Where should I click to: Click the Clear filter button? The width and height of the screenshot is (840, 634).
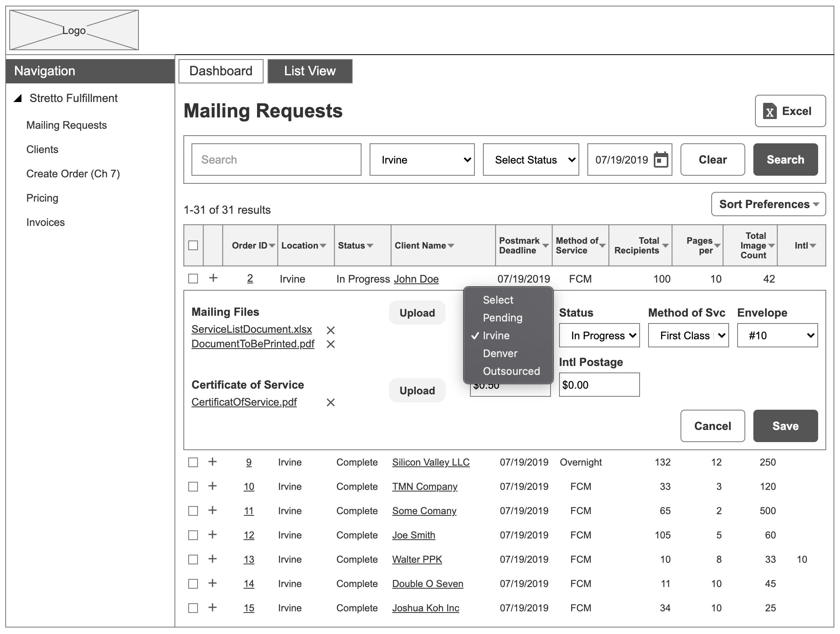pos(712,160)
